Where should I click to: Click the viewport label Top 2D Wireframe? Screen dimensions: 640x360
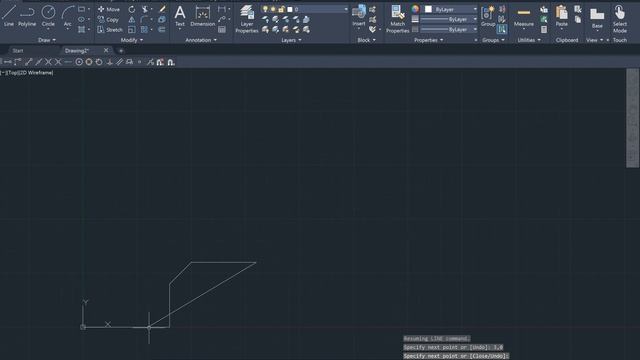(x=27, y=73)
